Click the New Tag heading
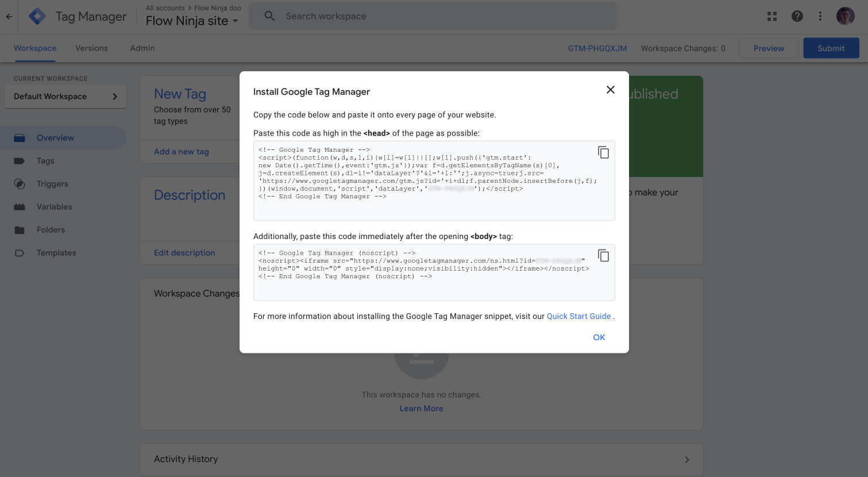 click(x=180, y=94)
